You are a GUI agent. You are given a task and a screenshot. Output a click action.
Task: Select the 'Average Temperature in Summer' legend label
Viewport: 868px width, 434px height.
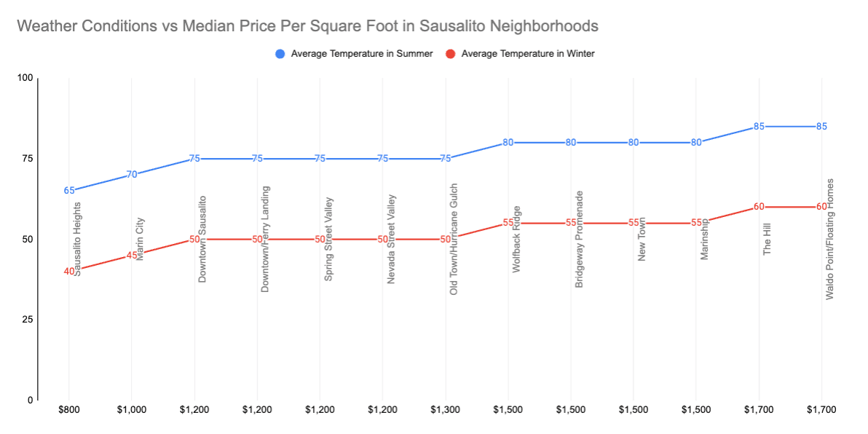coord(362,53)
